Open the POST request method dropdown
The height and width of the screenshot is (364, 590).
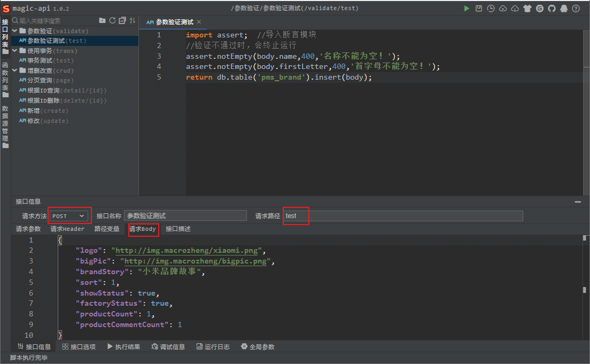click(68, 216)
